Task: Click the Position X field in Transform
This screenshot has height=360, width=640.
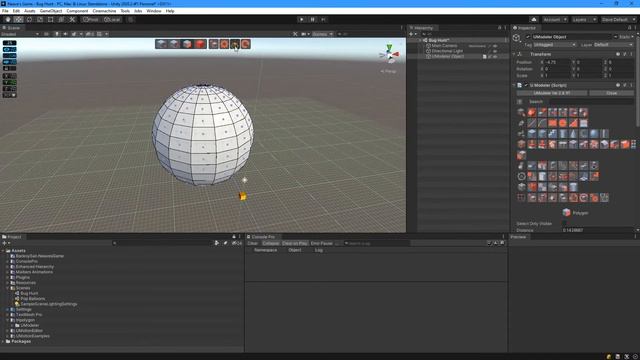Action: pyautogui.click(x=557, y=62)
